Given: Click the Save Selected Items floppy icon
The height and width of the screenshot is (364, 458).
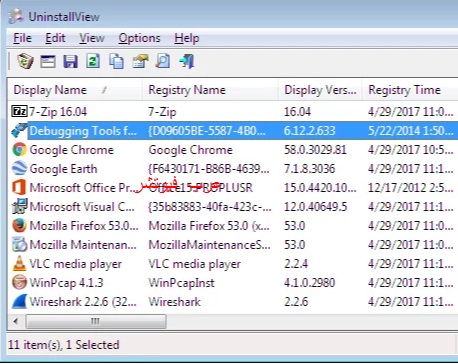Looking at the screenshot, I should click(70, 62).
